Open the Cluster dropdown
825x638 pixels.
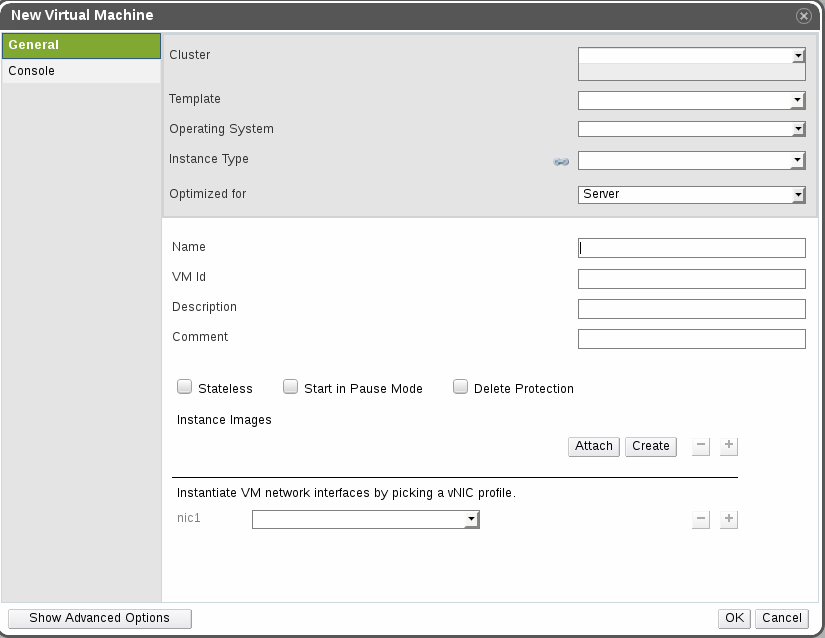(x=692, y=57)
